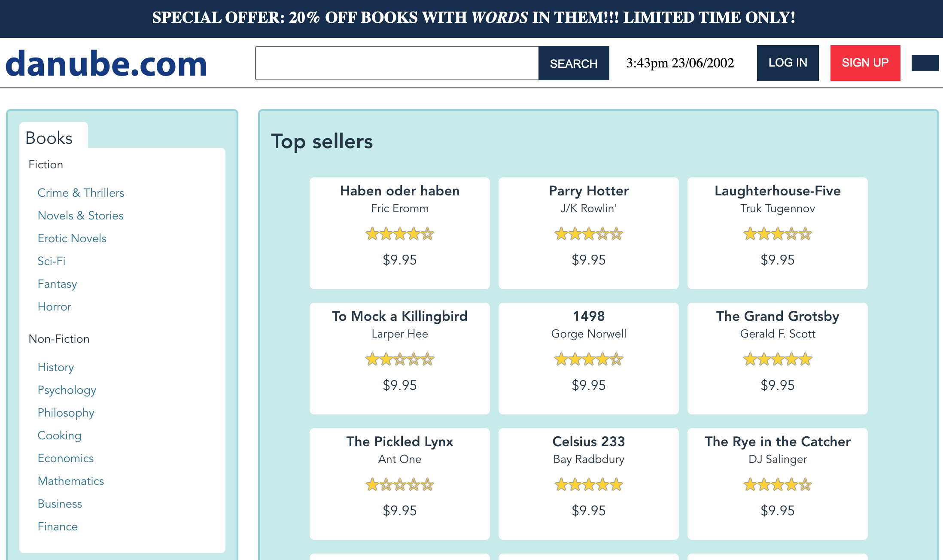This screenshot has width=943, height=560.
Task: Open the cart icon at top right
Action: [x=926, y=63]
